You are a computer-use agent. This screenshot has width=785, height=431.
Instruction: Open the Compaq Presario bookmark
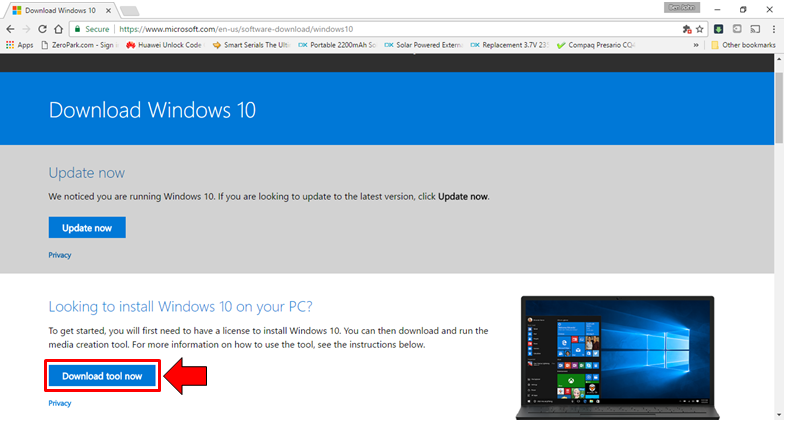click(596, 45)
